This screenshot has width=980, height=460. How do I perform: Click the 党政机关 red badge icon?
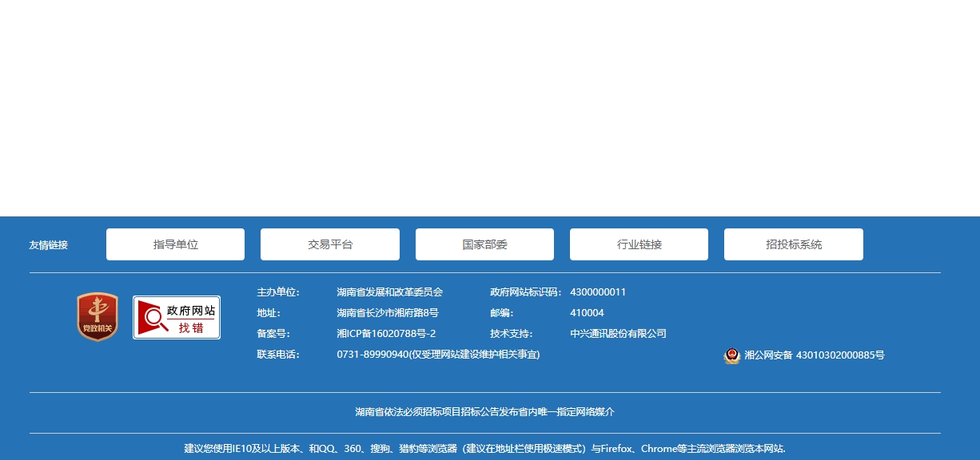click(x=98, y=317)
